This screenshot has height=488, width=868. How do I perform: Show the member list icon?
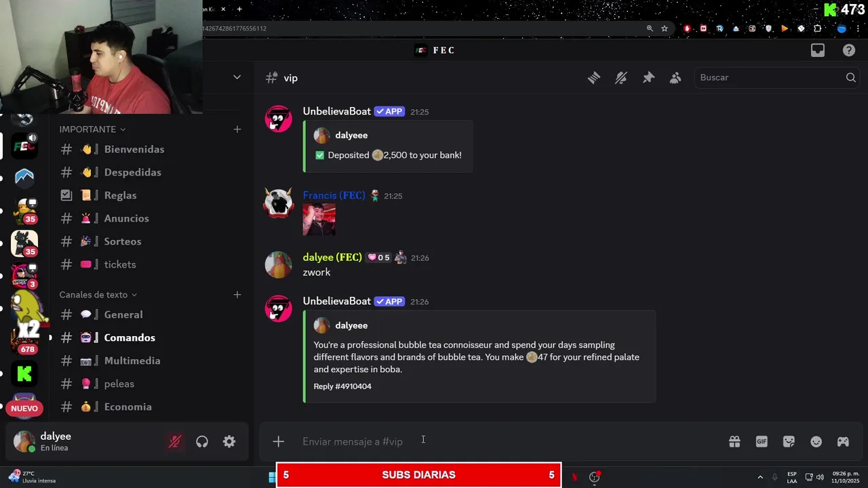click(675, 78)
